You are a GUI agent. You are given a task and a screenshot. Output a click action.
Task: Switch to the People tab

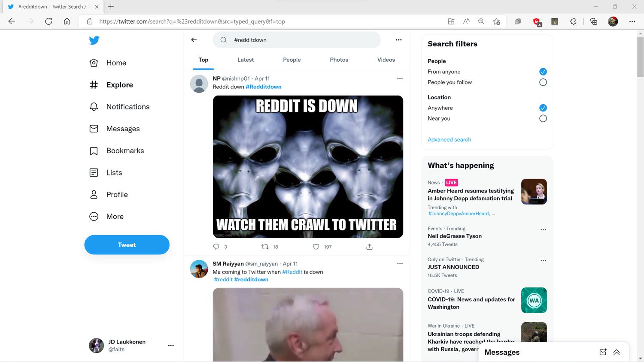coord(292,60)
